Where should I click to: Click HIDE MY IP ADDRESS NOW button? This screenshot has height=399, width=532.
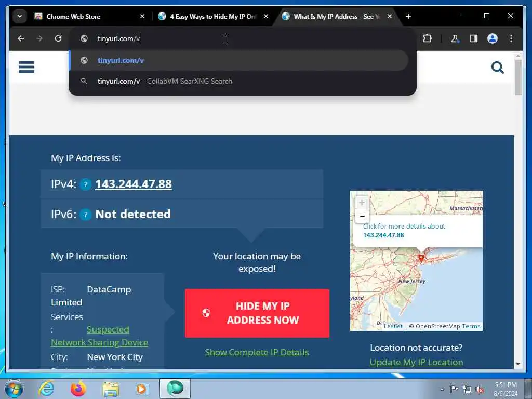click(x=257, y=313)
